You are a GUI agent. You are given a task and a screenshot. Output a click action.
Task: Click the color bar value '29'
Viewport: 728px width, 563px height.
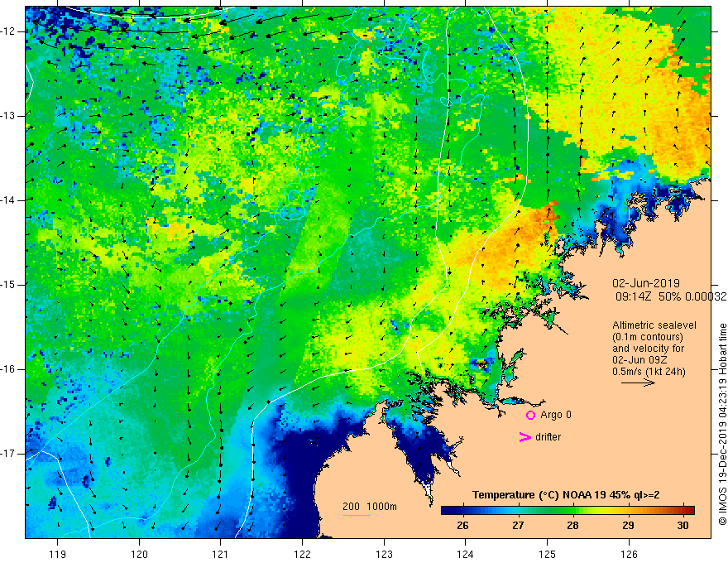click(628, 526)
